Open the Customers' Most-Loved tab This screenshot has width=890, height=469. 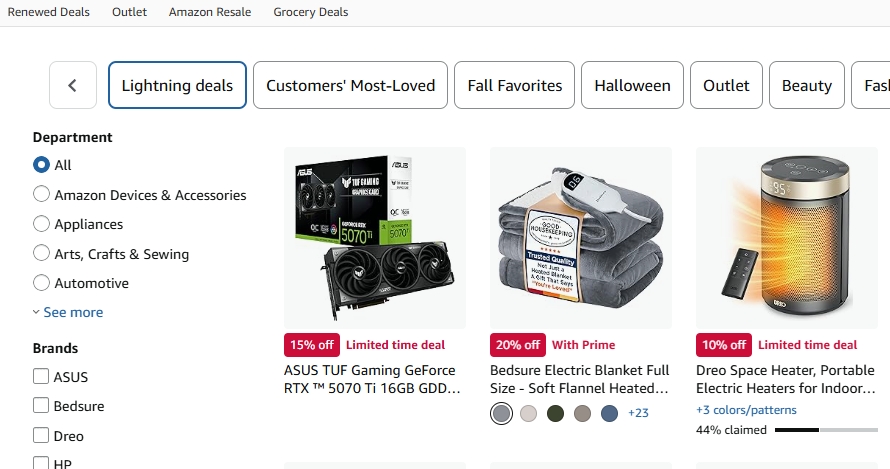[x=350, y=86]
